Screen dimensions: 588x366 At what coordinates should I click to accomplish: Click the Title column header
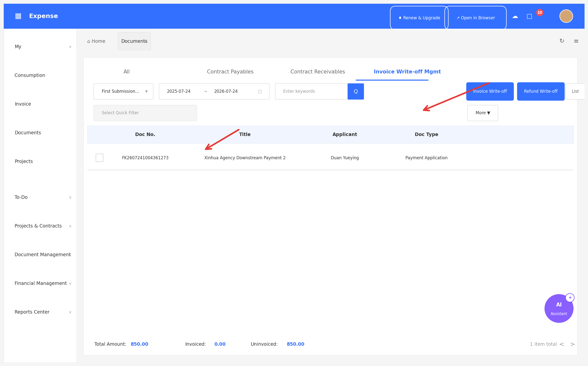245,135
